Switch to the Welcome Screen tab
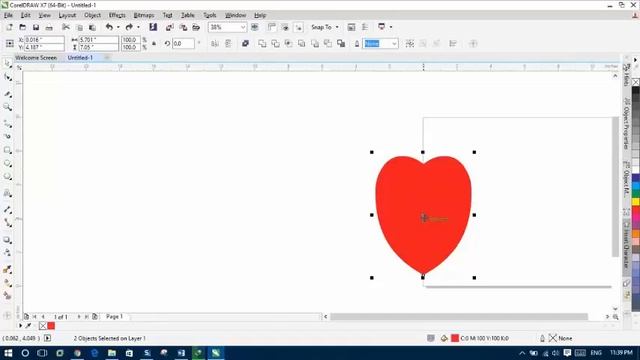This screenshot has width=640, height=360. 36,58
